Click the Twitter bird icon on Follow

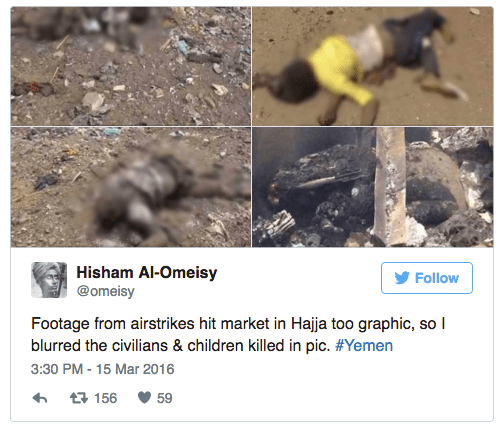point(402,278)
